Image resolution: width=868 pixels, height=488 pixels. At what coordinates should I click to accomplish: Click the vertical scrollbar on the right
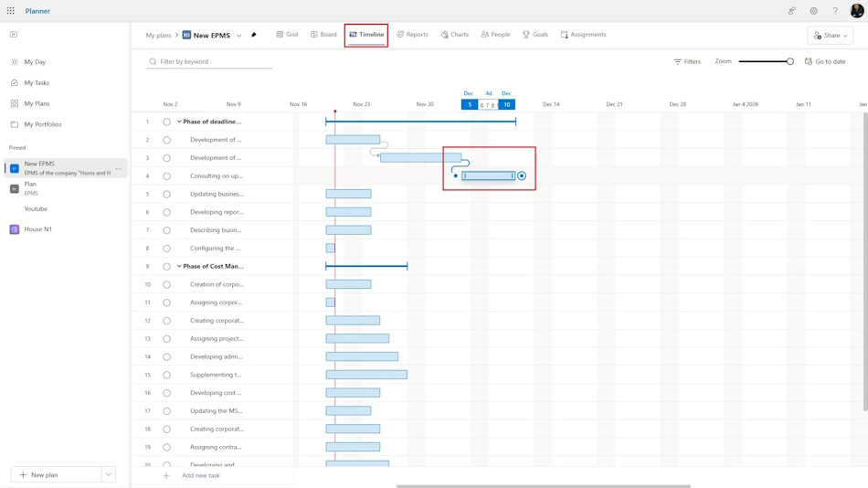point(865,261)
